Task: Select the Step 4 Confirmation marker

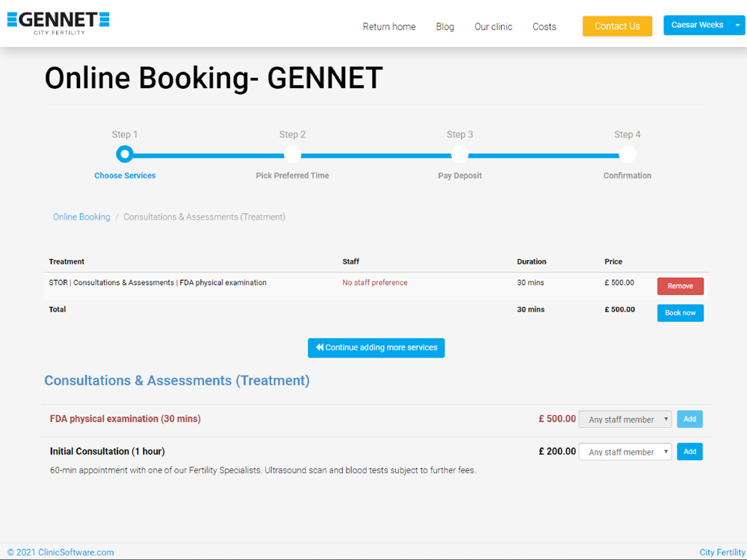Action: (627, 155)
